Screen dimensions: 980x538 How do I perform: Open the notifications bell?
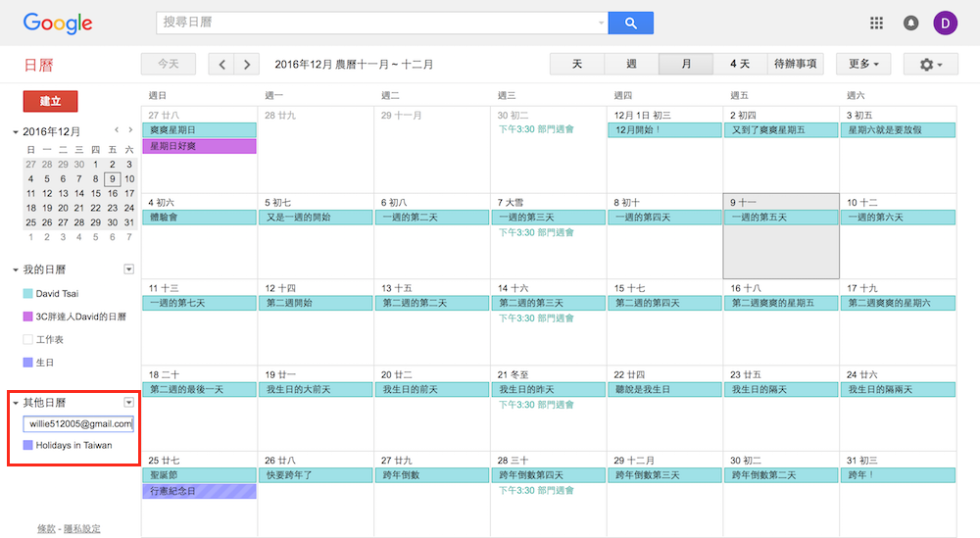910,23
